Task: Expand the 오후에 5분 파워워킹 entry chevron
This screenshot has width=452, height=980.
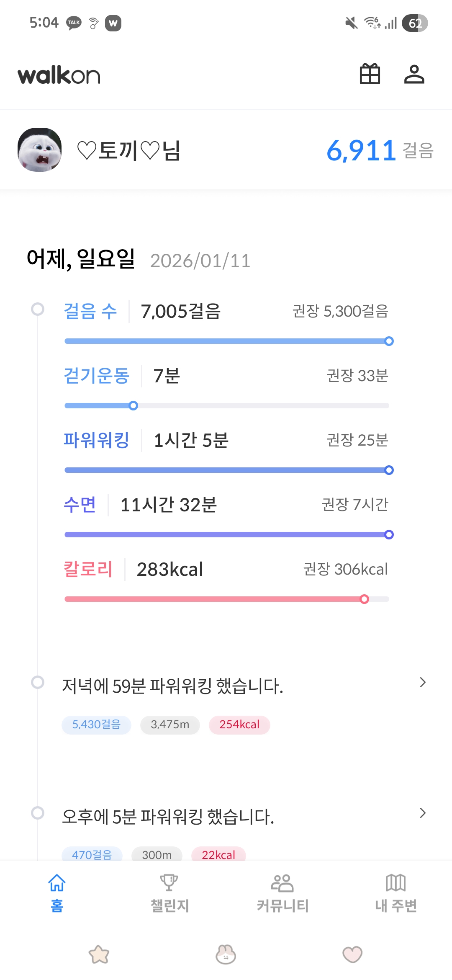Action: point(422,813)
